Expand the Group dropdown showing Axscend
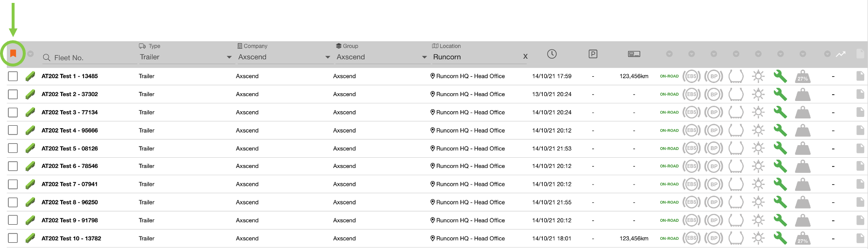 [x=381, y=57]
